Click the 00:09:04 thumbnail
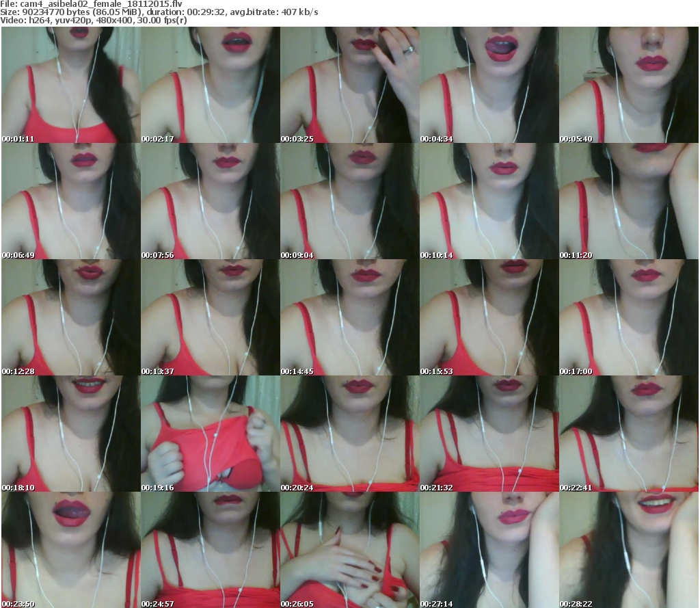 pos(349,201)
